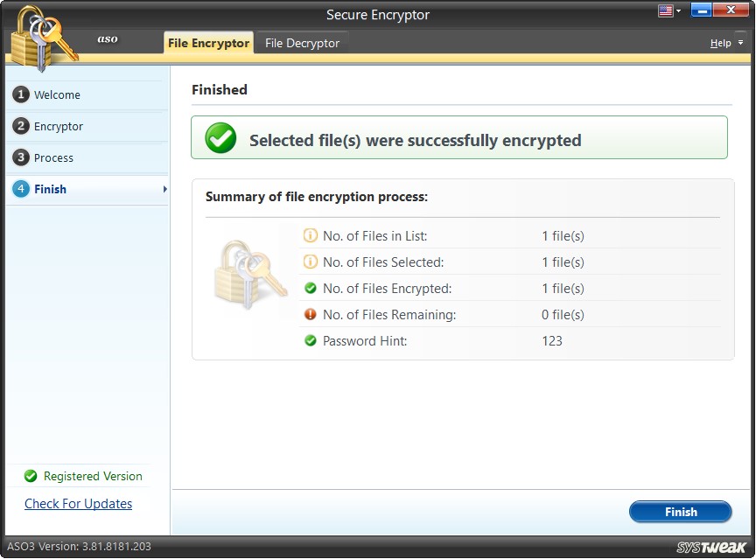Open the Check For Updates link

click(x=78, y=504)
